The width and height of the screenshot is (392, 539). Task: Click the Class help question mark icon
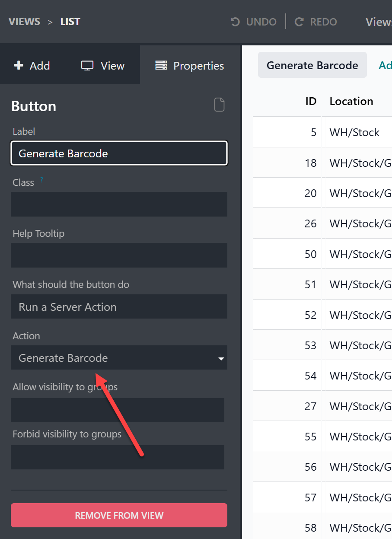click(42, 180)
